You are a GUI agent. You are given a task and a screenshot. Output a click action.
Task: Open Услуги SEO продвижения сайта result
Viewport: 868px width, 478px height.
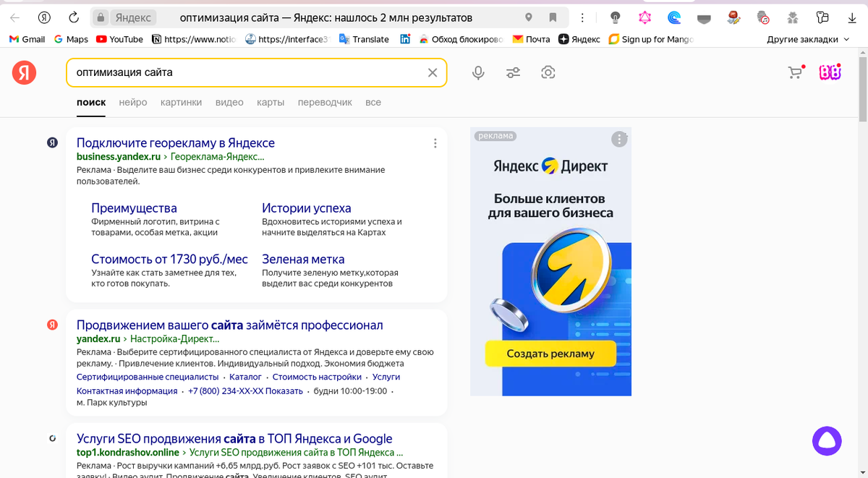coord(234,439)
